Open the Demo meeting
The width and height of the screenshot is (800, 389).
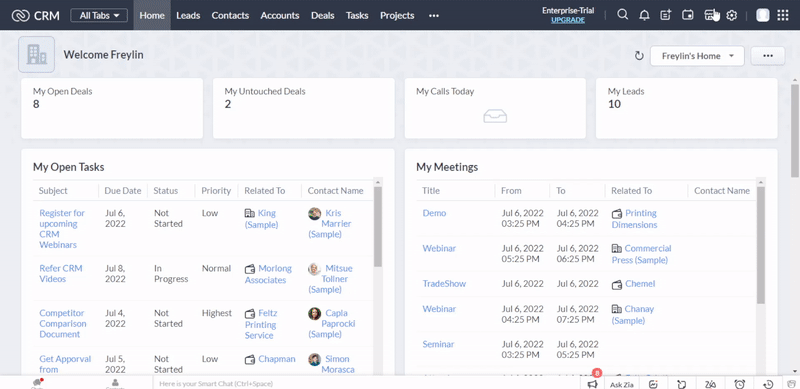[x=434, y=213]
